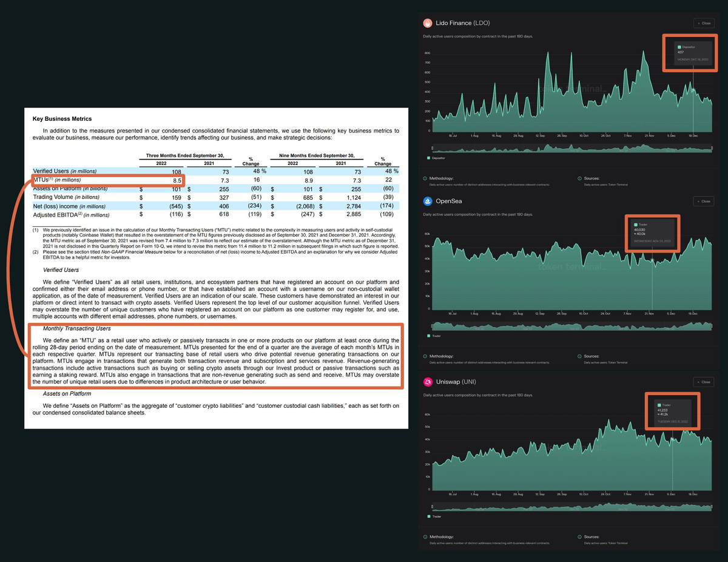This screenshot has height=562, width=728.
Task: Toggle the Trader legend in Uniswap chart
Action: click(435, 516)
